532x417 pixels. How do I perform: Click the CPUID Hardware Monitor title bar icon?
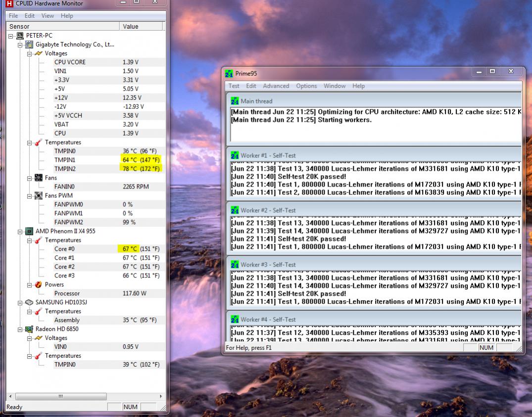click(x=9, y=4)
